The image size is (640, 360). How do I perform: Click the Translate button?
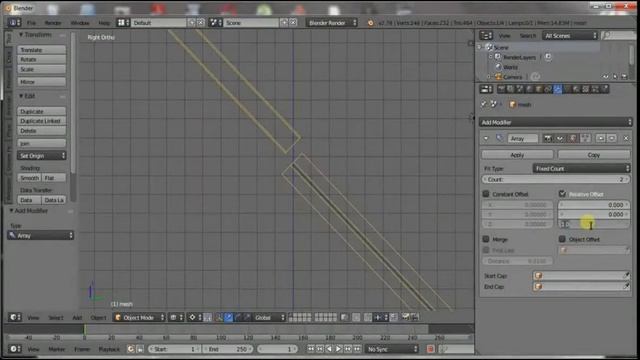(x=41, y=49)
